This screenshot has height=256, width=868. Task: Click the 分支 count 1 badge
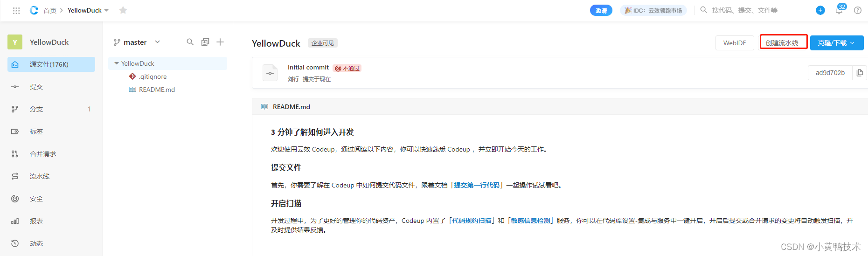click(x=90, y=109)
